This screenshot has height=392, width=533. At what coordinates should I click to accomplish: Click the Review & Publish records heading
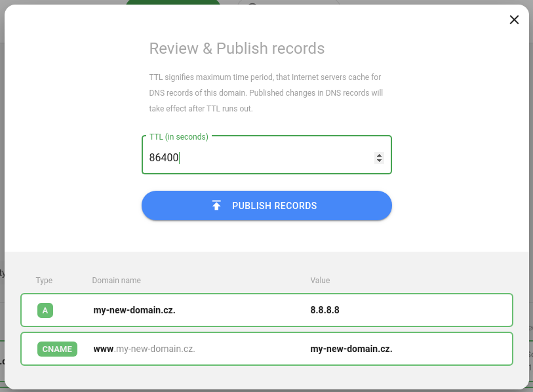point(237,49)
